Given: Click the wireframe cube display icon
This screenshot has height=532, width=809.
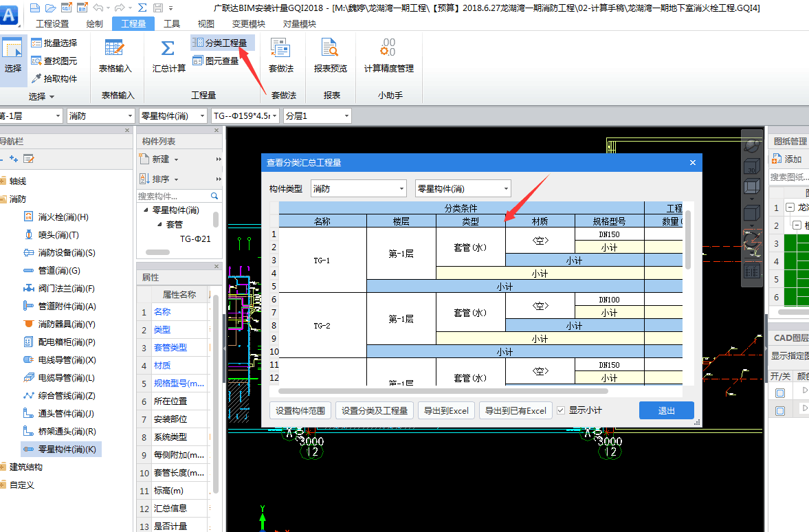Looking at the screenshot, I should click(x=752, y=187).
